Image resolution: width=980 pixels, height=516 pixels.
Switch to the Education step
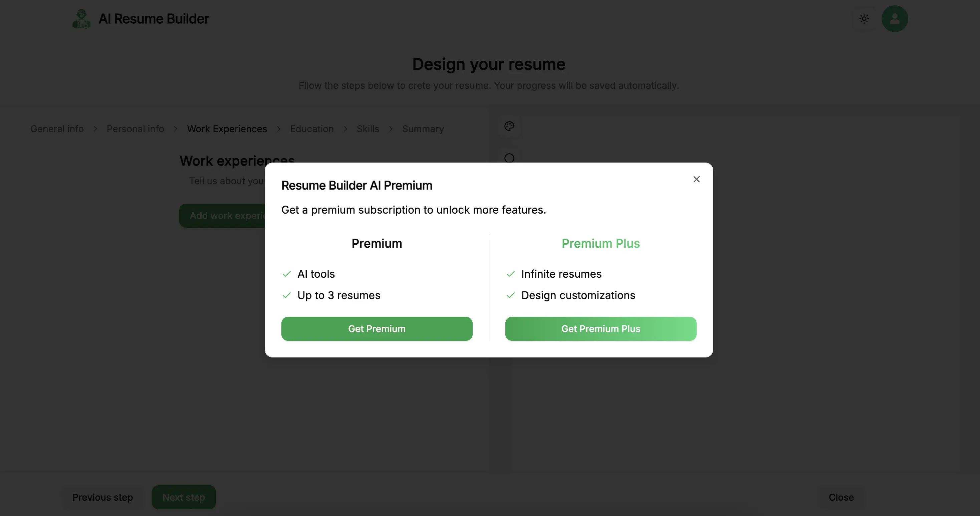[311, 129]
